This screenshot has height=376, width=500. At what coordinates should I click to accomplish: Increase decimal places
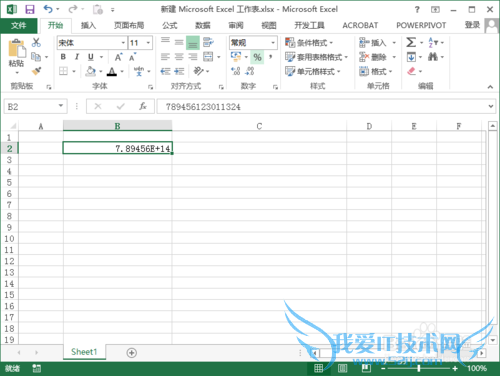(235, 71)
